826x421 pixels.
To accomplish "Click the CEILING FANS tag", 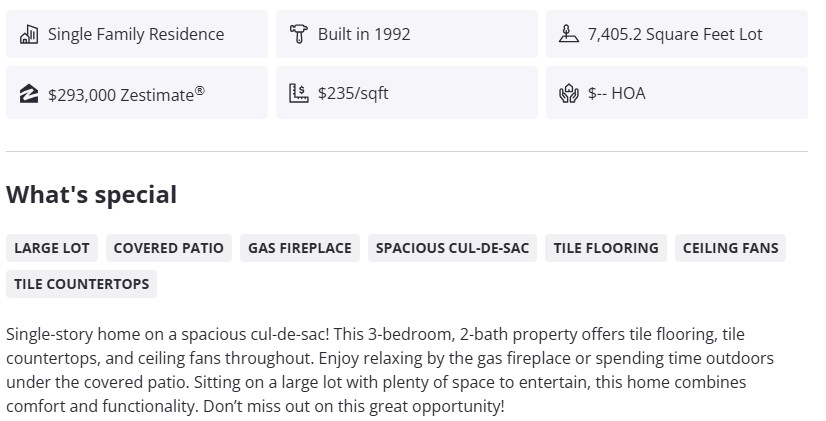I will point(730,248).
